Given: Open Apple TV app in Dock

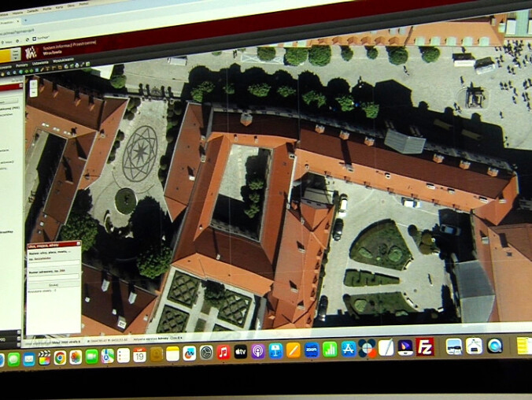Looking at the screenshot, I should click(x=241, y=352).
